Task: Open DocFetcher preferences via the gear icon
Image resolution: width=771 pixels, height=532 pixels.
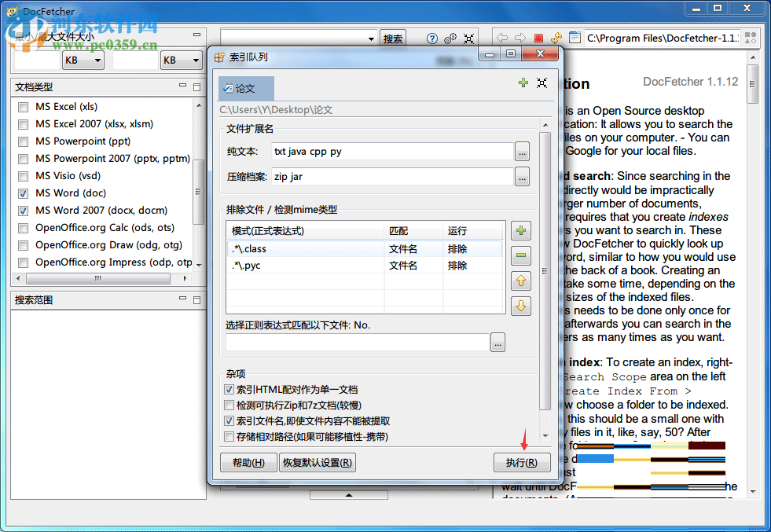Action: pyautogui.click(x=450, y=37)
